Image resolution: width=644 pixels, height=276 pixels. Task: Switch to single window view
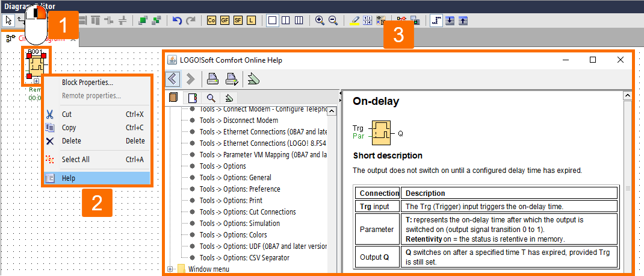[272, 20]
